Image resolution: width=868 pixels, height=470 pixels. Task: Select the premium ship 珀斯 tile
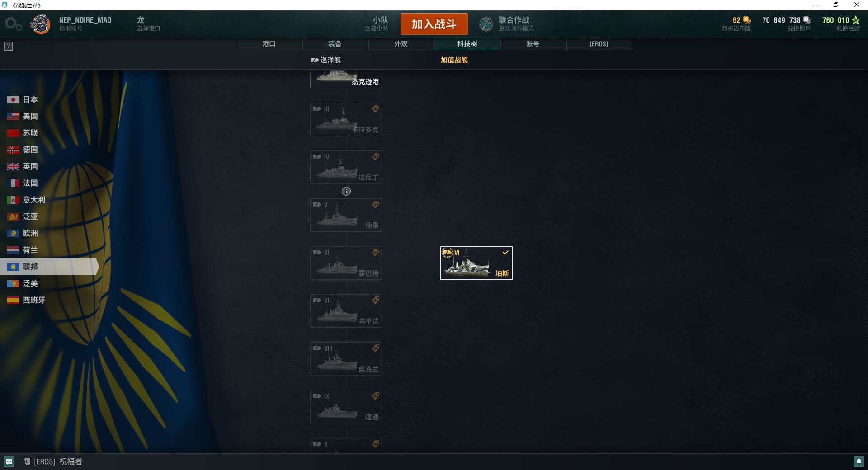[476, 263]
